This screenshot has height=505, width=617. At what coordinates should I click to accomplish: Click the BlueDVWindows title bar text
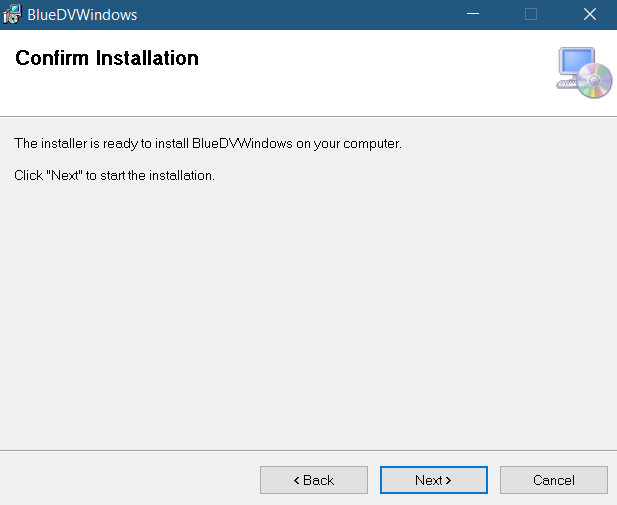pos(82,15)
